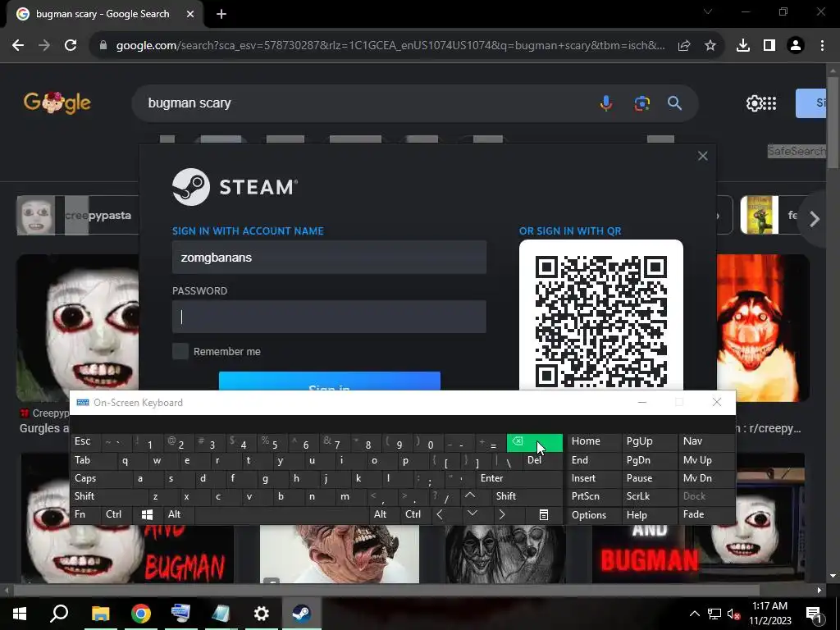The image size is (840, 630).
Task: Open Steam from the taskbar
Action: point(301,613)
